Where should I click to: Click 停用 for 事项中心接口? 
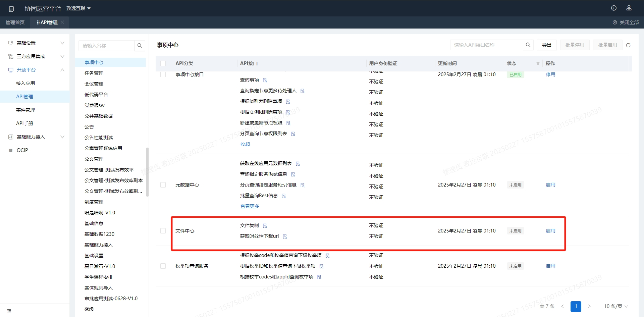(550, 74)
